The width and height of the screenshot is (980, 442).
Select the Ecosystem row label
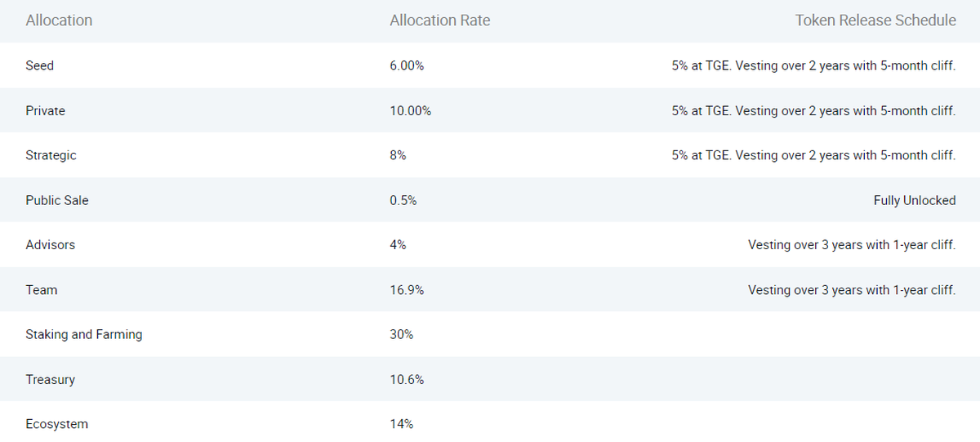pyautogui.click(x=57, y=424)
